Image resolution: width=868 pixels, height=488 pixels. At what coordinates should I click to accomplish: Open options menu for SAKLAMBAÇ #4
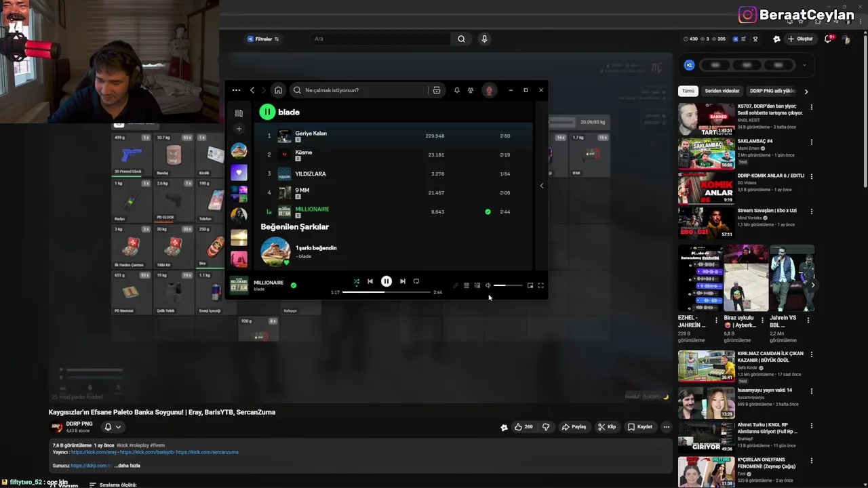pyautogui.click(x=811, y=142)
